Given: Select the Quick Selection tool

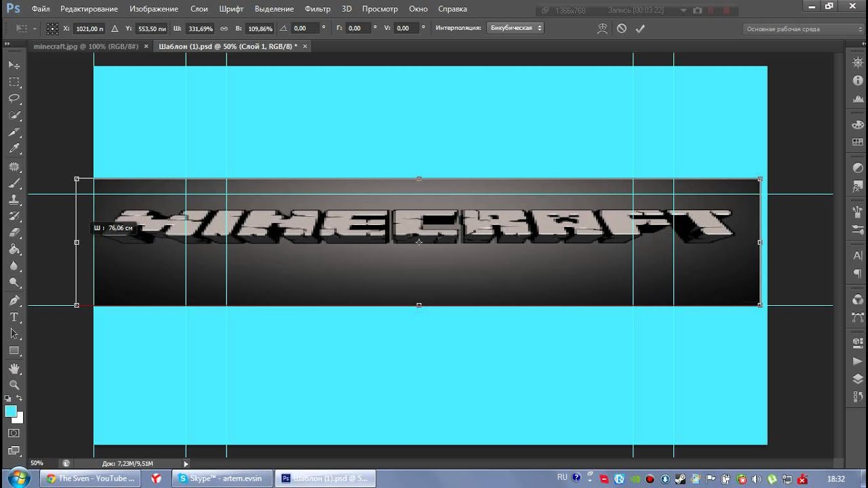Looking at the screenshot, I should click(x=14, y=115).
